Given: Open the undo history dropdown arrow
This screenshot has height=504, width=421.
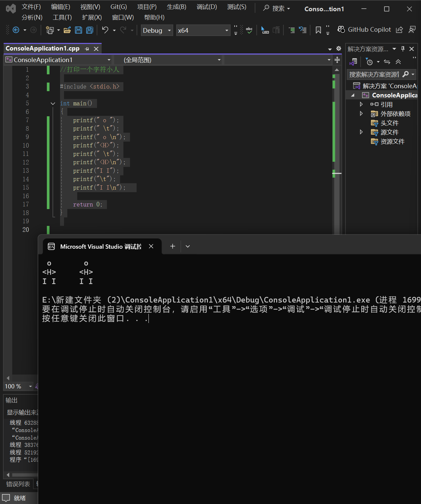Looking at the screenshot, I should (114, 30).
